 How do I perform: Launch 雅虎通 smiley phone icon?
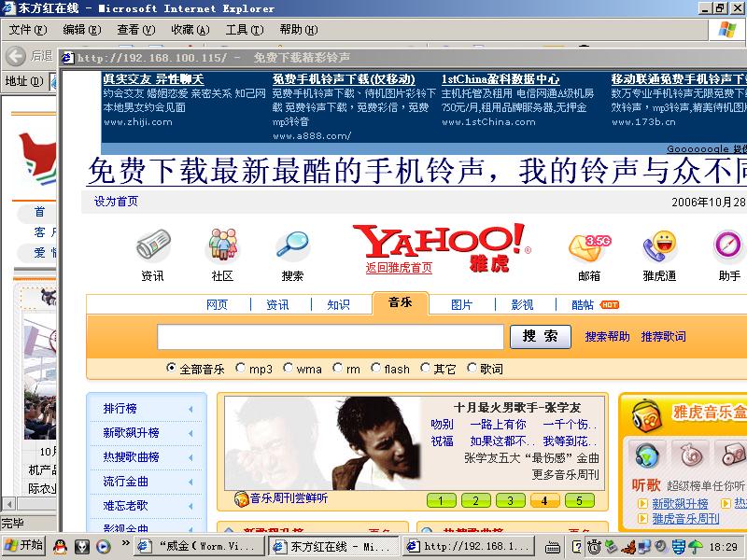[660, 246]
